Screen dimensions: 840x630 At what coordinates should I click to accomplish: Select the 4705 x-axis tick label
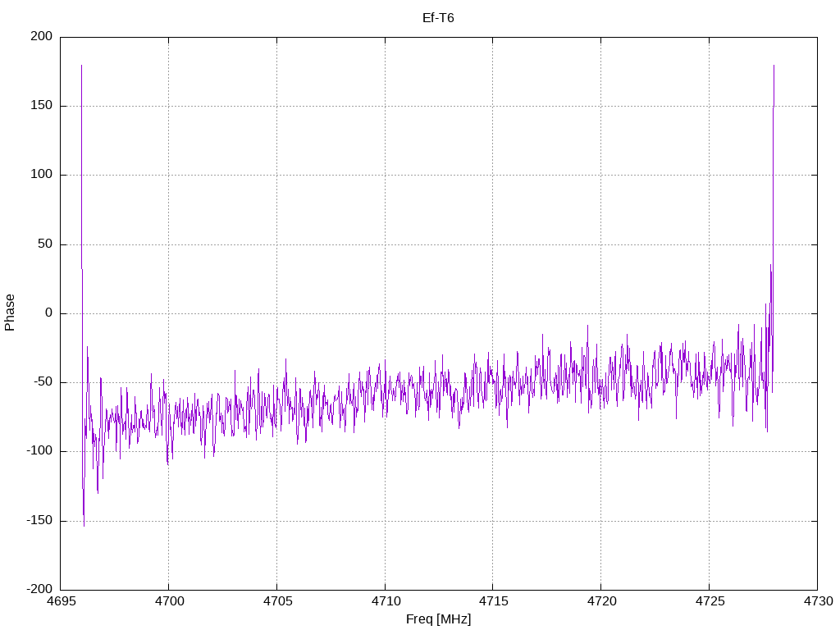click(276, 602)
